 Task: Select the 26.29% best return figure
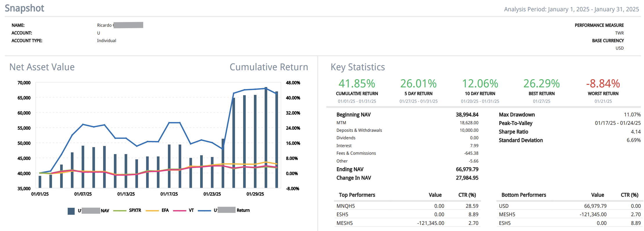[x=541, y=84]
